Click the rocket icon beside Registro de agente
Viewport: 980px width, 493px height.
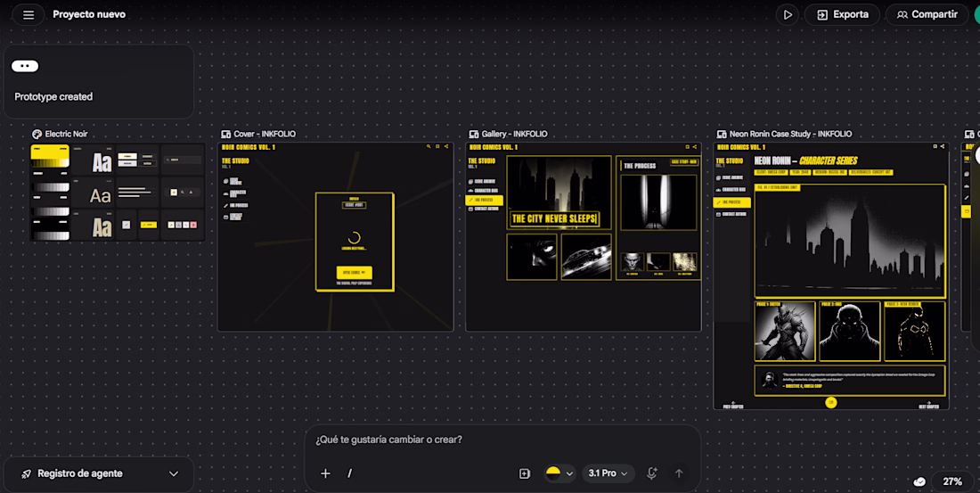click(26, 474)
